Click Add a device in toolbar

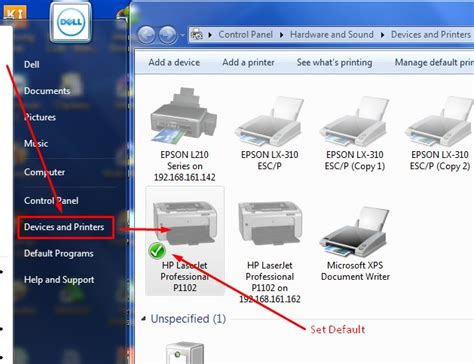coord(174,62)
